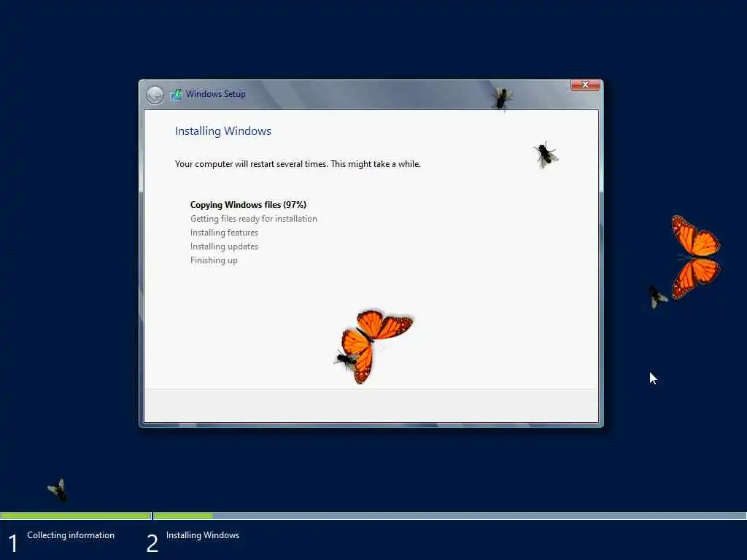Click the "Installing Windows" stage label at the bottom

point(203,535)
